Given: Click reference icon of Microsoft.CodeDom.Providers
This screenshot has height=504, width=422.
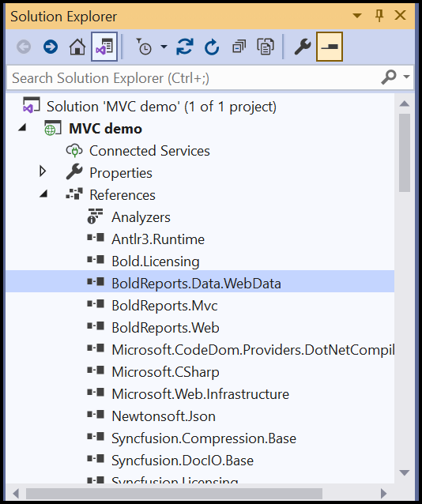Looking at the screenshot, I should [x=96, y=348].
